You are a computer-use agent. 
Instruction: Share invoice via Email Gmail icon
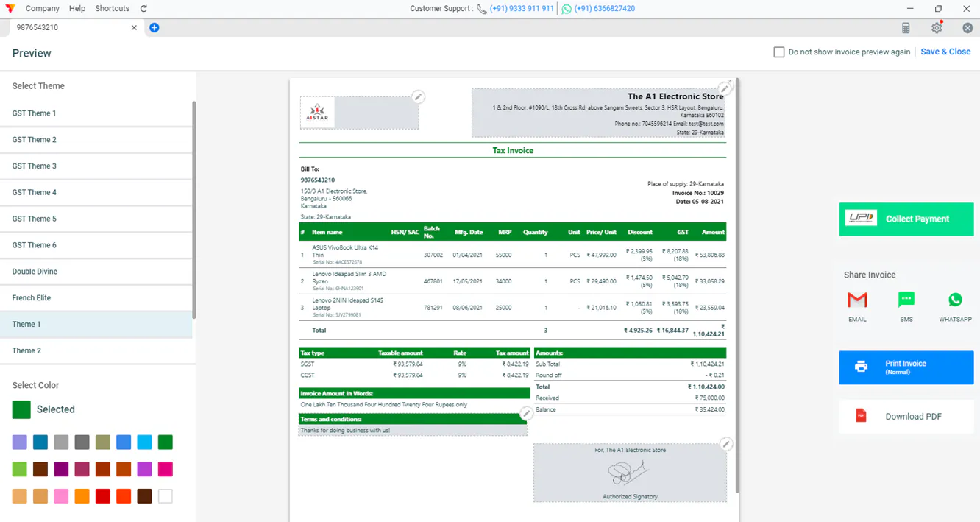(x=857, y=300)
